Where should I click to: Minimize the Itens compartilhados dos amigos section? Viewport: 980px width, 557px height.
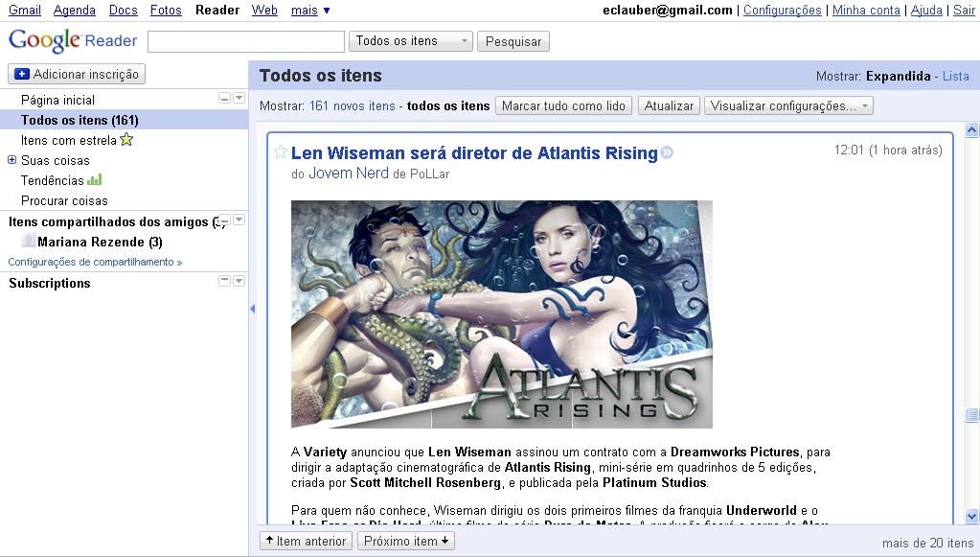tap(224, 220)
